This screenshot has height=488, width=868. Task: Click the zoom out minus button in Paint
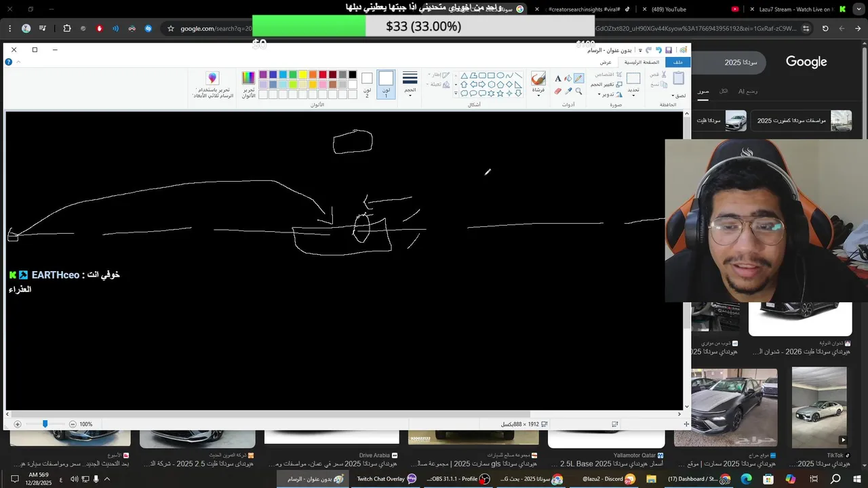point(73,424)
